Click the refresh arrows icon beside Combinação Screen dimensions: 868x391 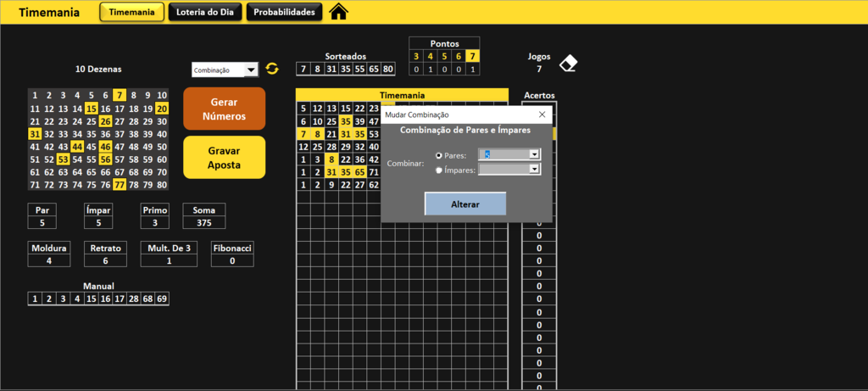click(x=272, y=69)
